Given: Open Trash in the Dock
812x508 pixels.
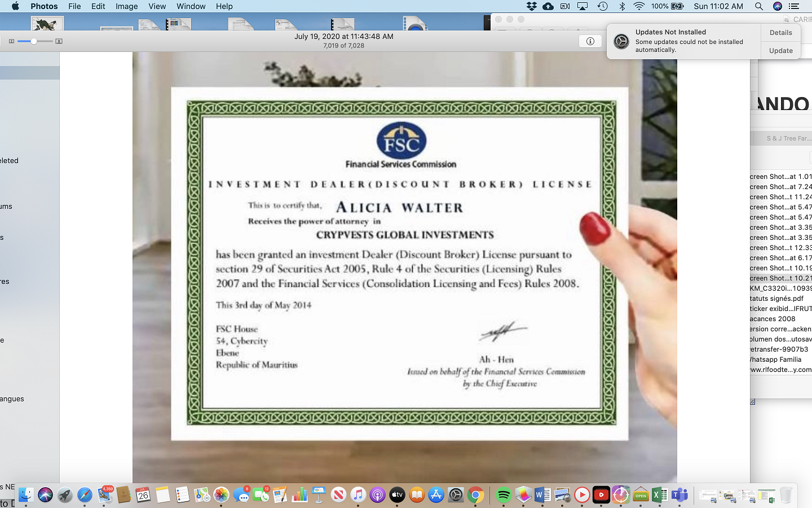Looking at the screenshot, I should click(786, 495).
